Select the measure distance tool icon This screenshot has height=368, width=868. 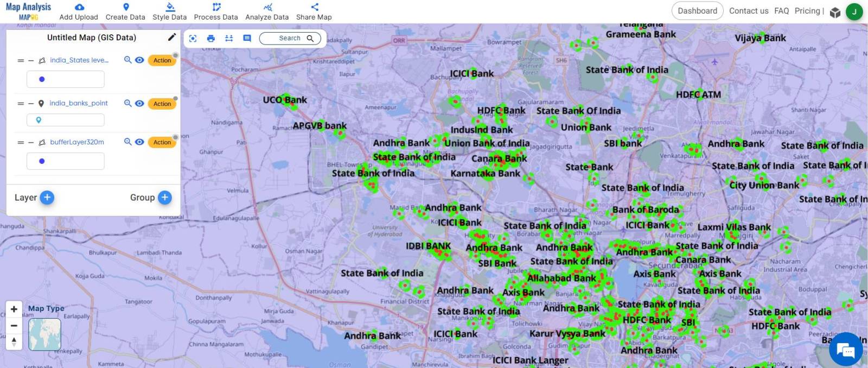[229, 38]
